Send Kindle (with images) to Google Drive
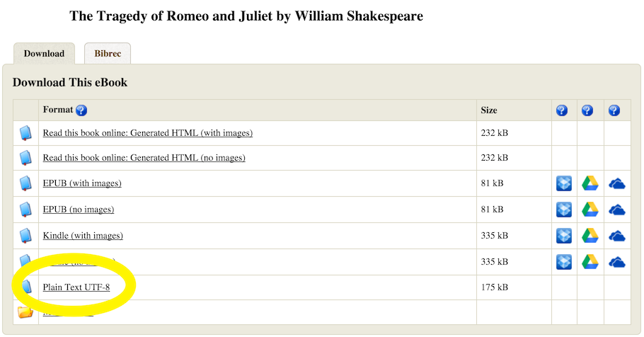This screenshot has width=644, height=337. click(590, 236)
